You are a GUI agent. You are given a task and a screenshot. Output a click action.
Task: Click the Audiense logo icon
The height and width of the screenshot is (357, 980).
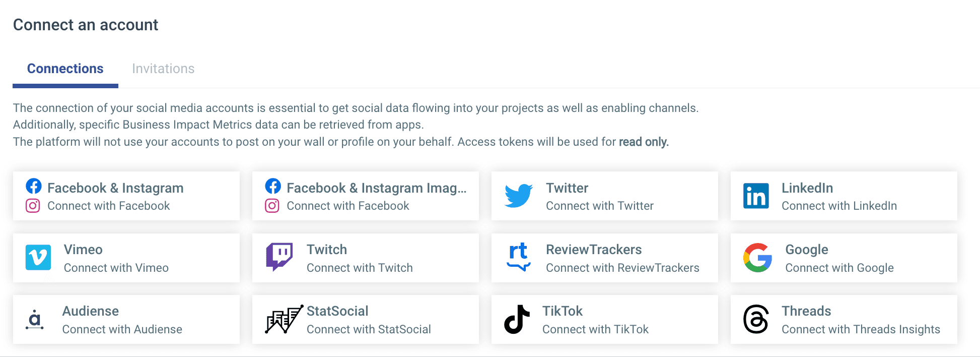coord(35,319)
